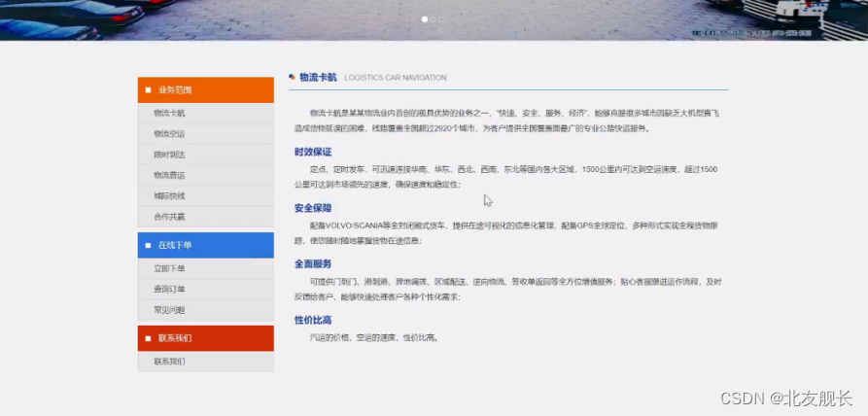
Task: Open the 物流空运 sidebar link
Action: point(206,134)
